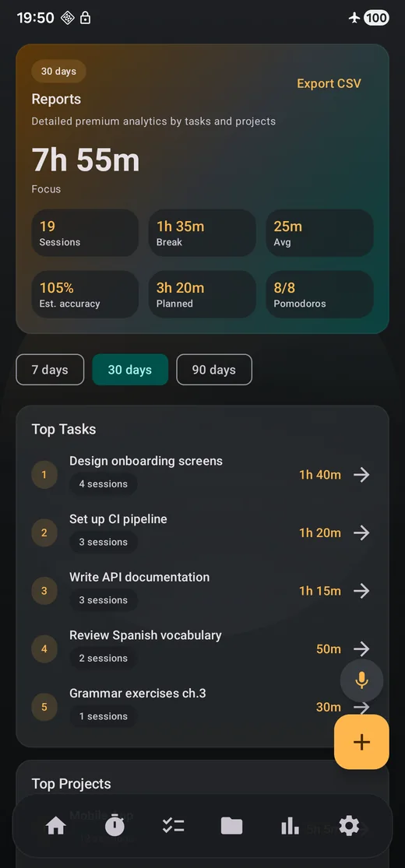Open the stopwatch timer tab

point(114,825)
